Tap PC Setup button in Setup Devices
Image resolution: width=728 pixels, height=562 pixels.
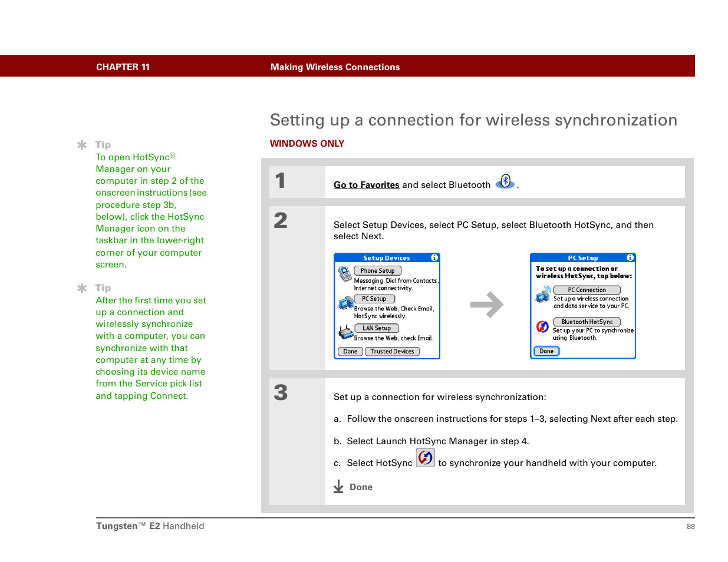[x=374, y=299]
